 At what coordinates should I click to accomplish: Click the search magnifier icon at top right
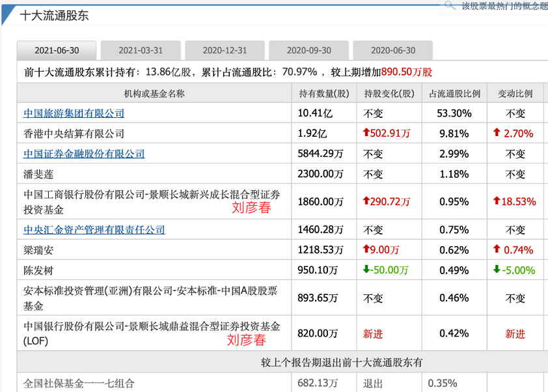tap(450, 5)
